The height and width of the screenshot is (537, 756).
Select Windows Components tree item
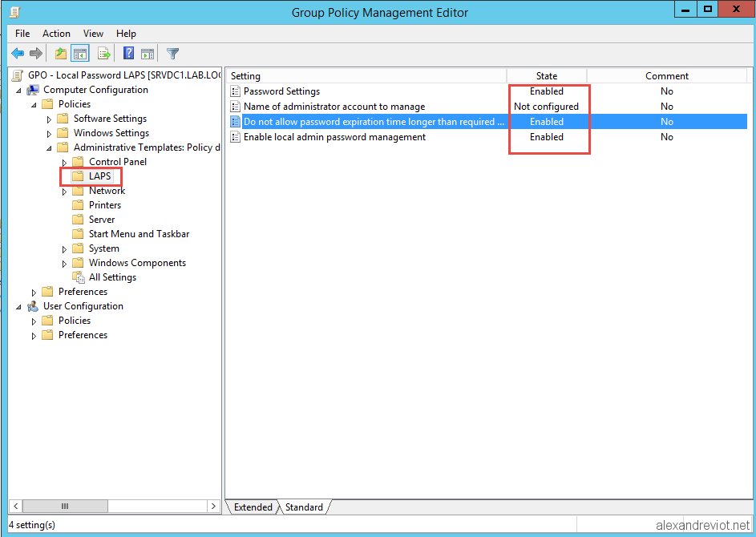pyautogui.click(x=137, y=263)
